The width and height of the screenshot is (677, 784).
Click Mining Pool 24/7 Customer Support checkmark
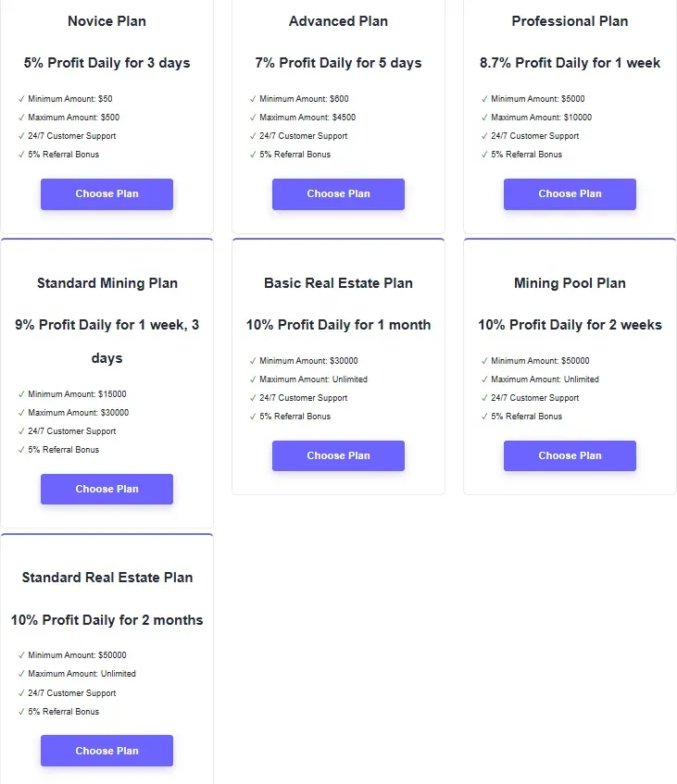click(484, 398)
